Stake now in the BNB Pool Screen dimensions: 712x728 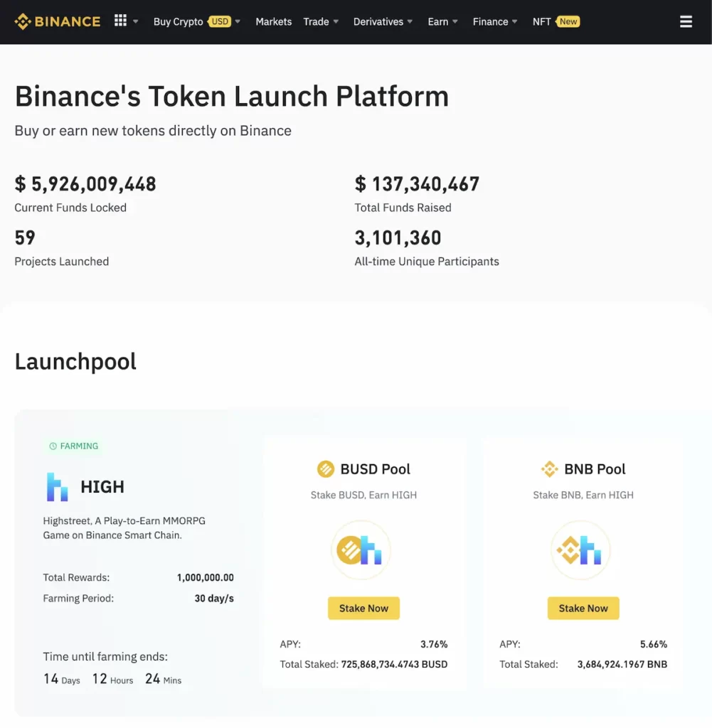point(583,609)
